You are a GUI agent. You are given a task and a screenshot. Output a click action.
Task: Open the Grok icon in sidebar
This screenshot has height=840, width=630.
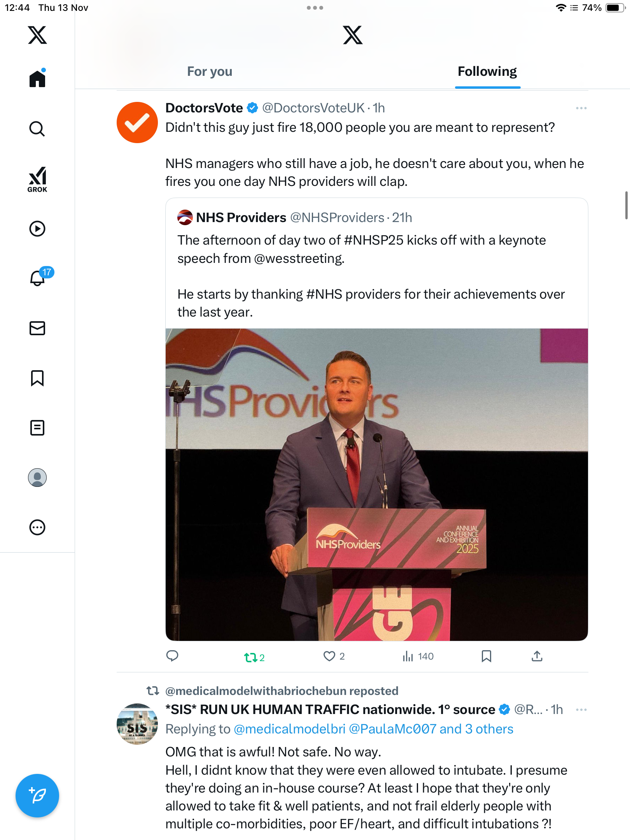pyautogui.click(x=37, y=179)
